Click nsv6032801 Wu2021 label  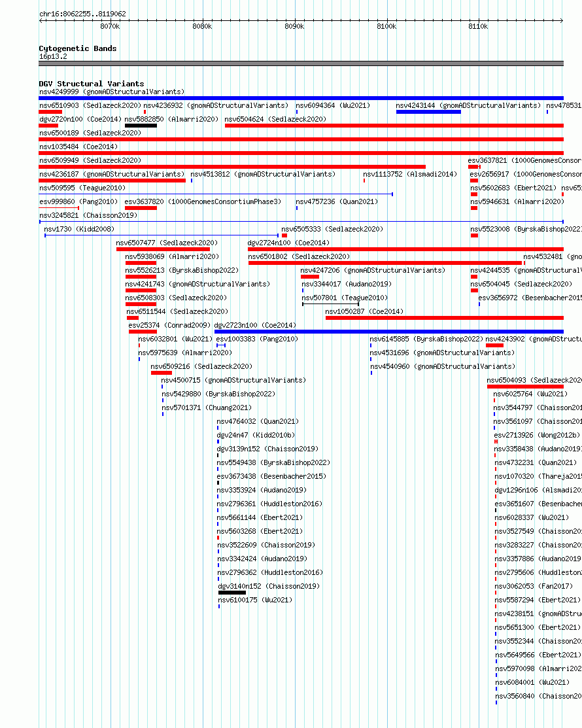click(175, 339)
